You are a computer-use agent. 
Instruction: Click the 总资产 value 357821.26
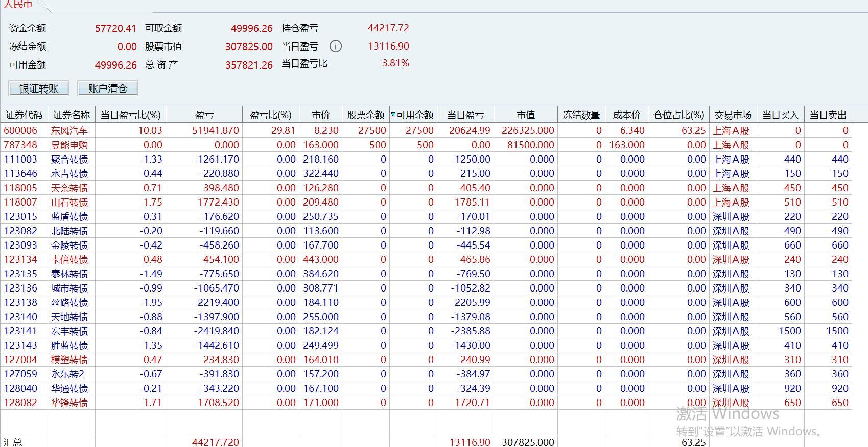pos(249,65)
